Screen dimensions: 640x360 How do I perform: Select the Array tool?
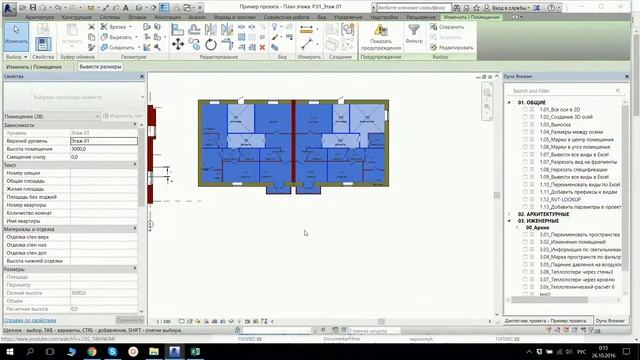tap(242, 37)
